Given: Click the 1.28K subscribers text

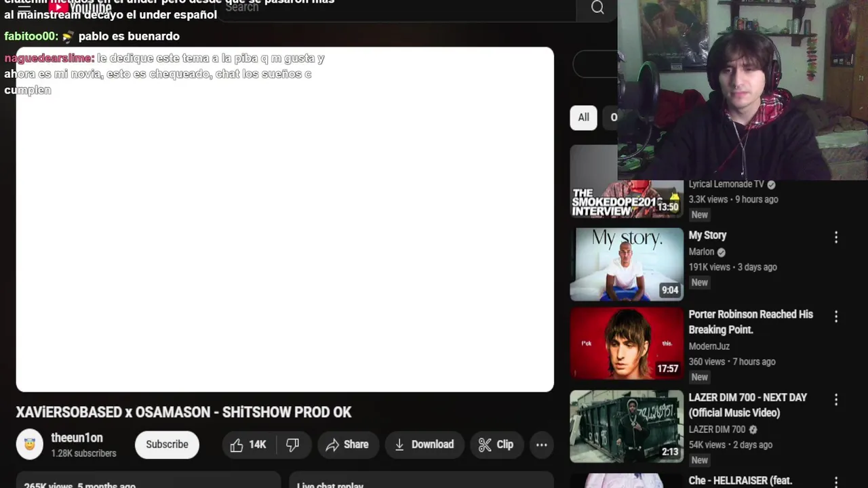Looking at the screenshot, I should tap(83, 453).
